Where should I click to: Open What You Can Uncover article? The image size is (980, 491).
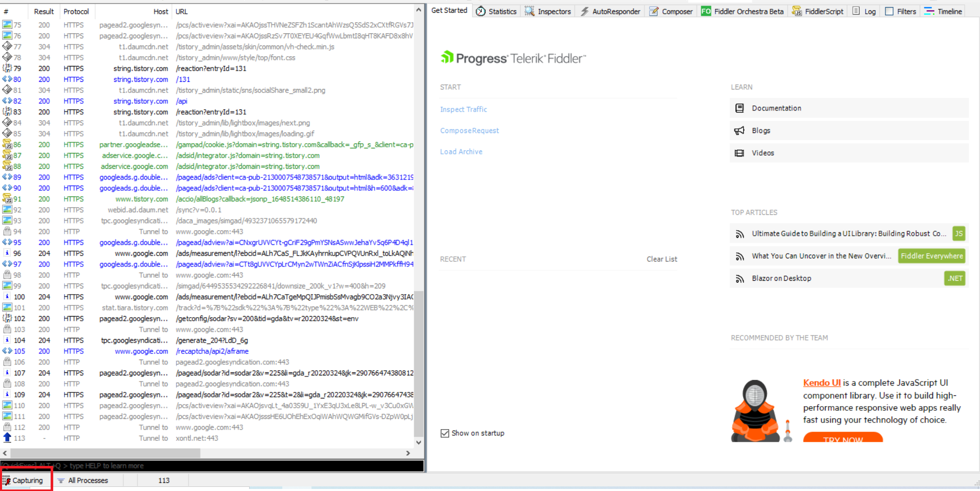pyautogui.click(x=822, y=256)
